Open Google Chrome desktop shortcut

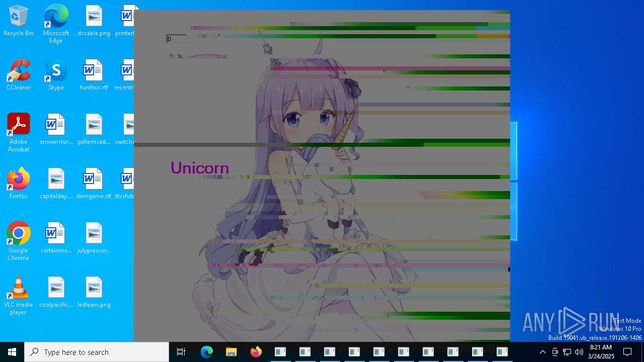pyautogui.click(x=19, y=241)
